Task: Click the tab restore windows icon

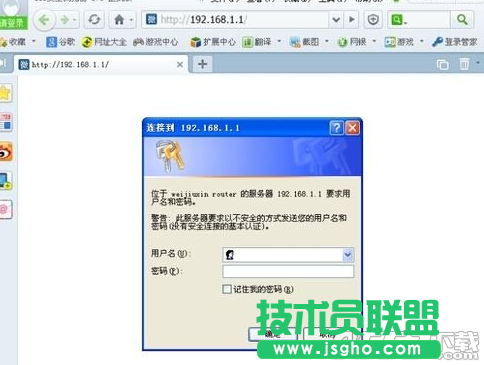Action: click(x=443, y=64)
